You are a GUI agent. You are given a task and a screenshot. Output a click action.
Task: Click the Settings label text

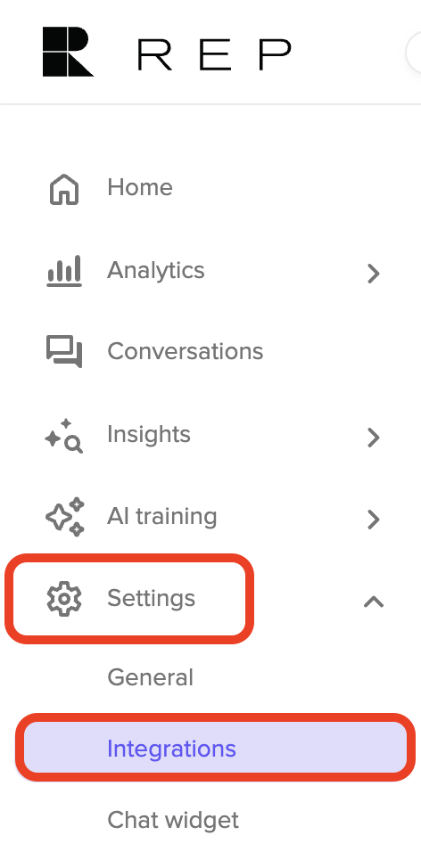coord(152,598)
